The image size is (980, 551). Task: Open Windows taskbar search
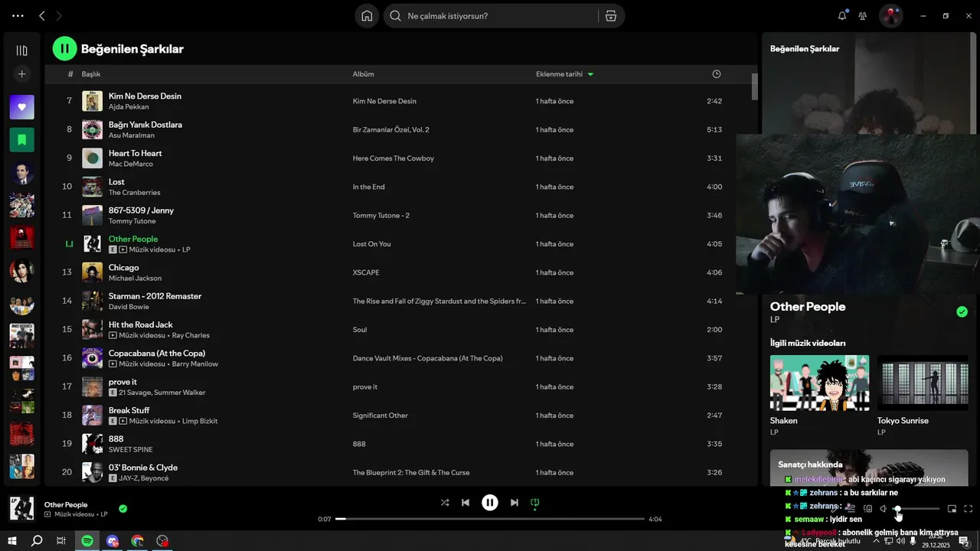pos(36,541)
